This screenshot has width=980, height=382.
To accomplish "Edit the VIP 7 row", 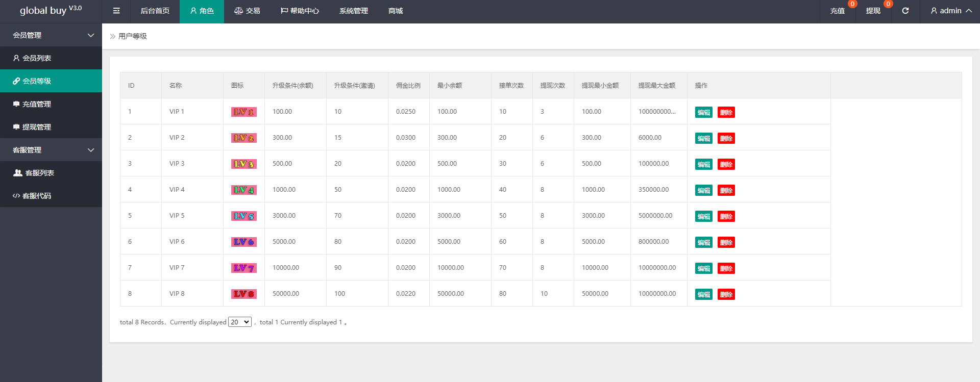I will coord(704,268).
